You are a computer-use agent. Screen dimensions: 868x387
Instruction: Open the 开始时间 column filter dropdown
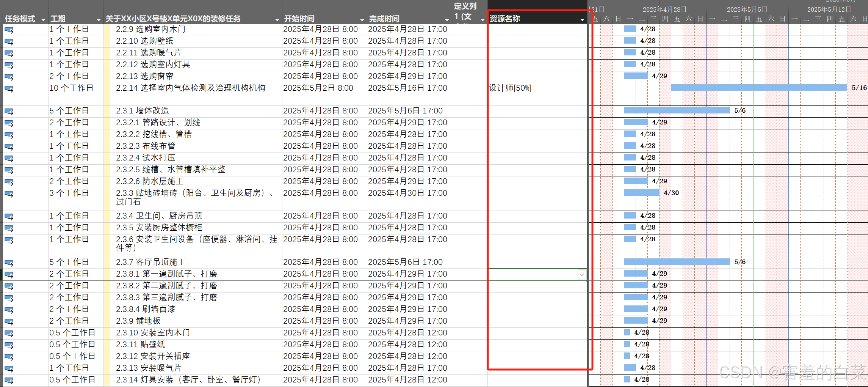coord(362,19)
